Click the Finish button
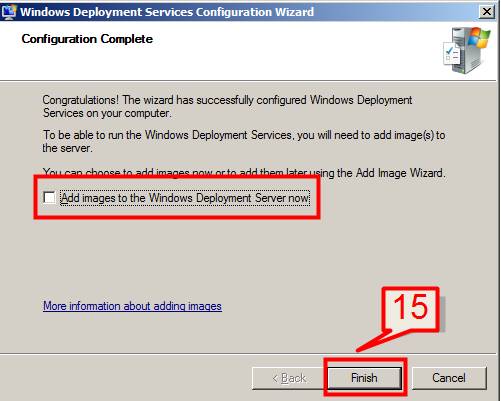Screen dimensions: 501x401 [x=364, y=378]
